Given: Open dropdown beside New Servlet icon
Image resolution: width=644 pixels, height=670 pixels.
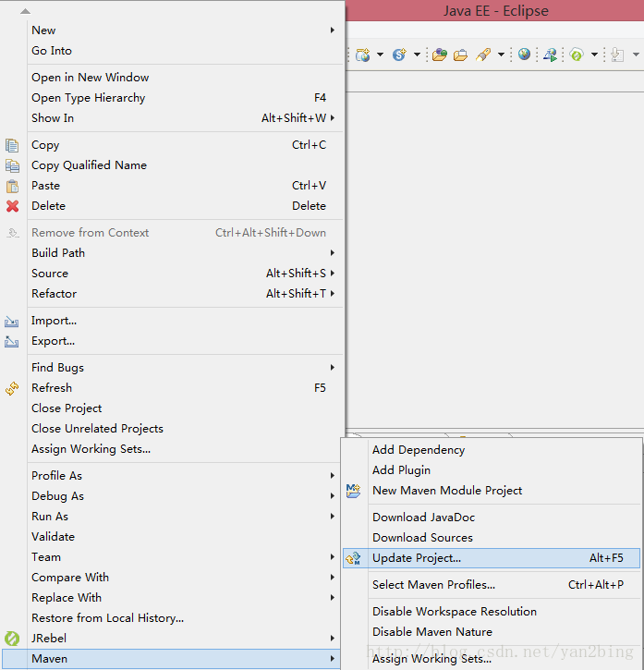Looking at the screenshot, I should point(417,55).
